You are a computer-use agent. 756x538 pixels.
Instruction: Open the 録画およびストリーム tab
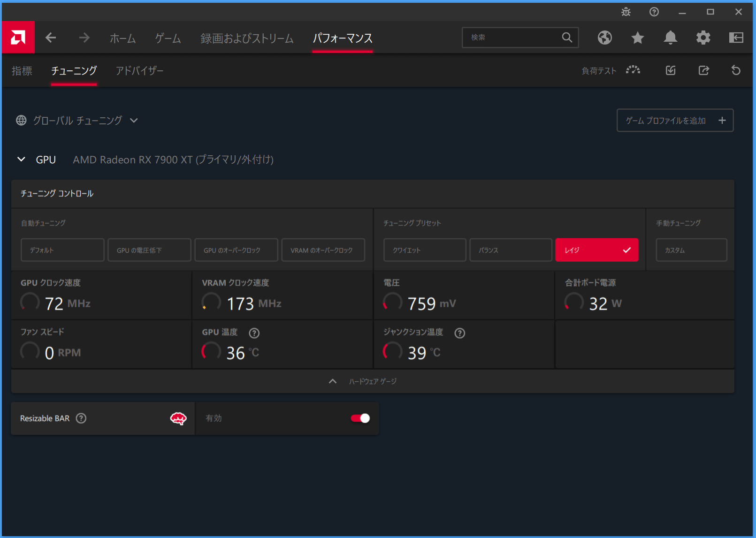tap(247, 38)
